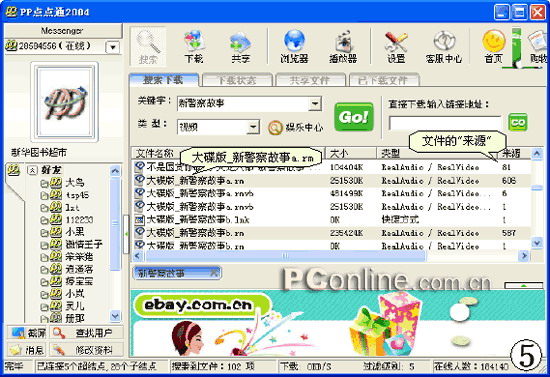Open the ebay.com.cn banner ad

(x=338, y=323)
